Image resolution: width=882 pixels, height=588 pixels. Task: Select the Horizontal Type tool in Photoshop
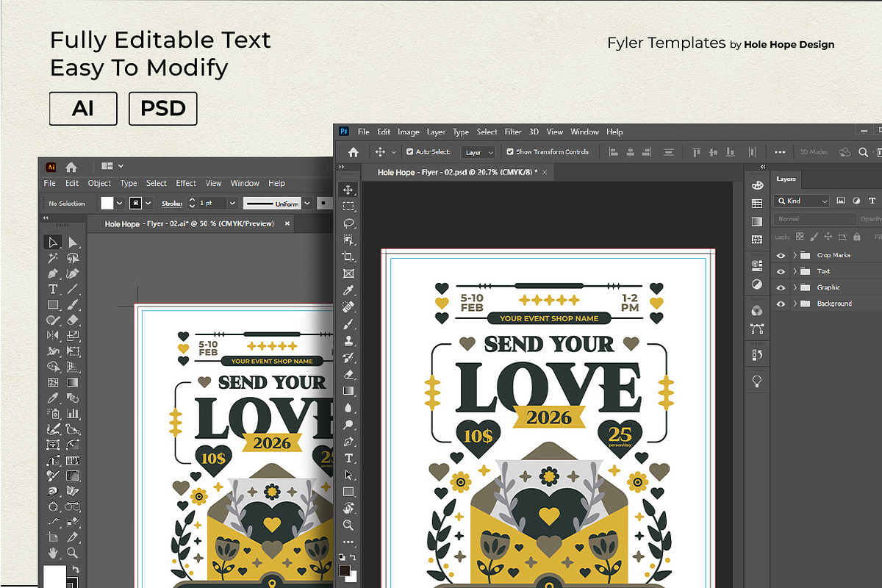click(x=349, y=458)
